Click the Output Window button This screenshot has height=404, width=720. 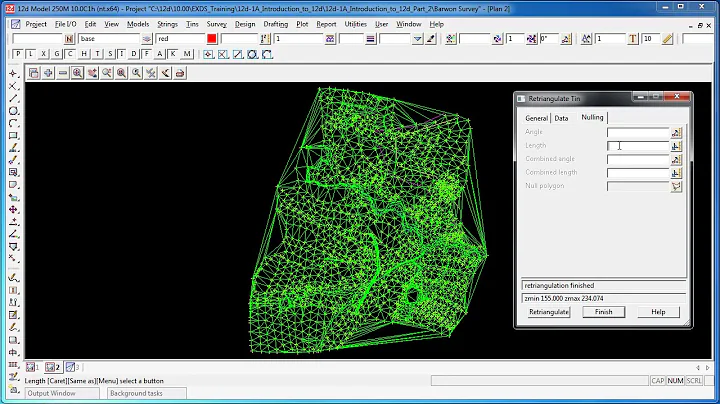point(62,393)
